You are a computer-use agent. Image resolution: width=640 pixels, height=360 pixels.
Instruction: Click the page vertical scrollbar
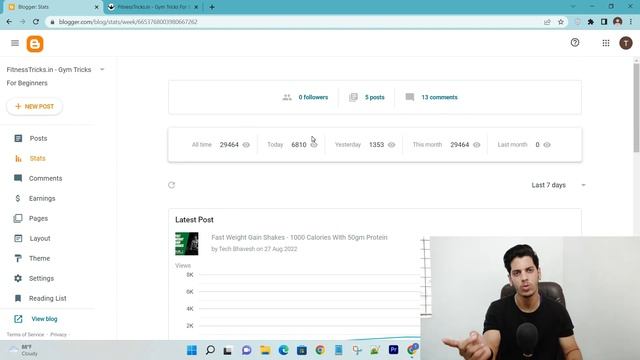tap(636, 108)
